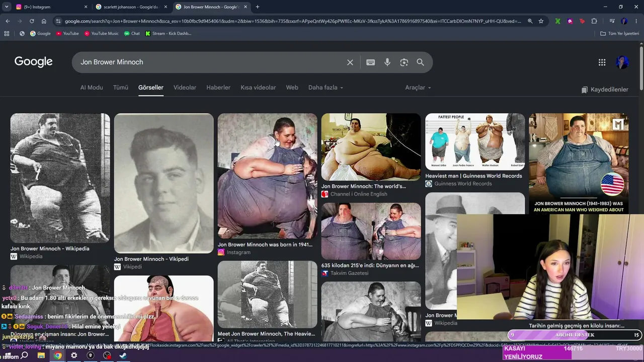This screenshot has width=644, height=362.
Task: Focus the browser address bar URL
Action: click(293, 21)
